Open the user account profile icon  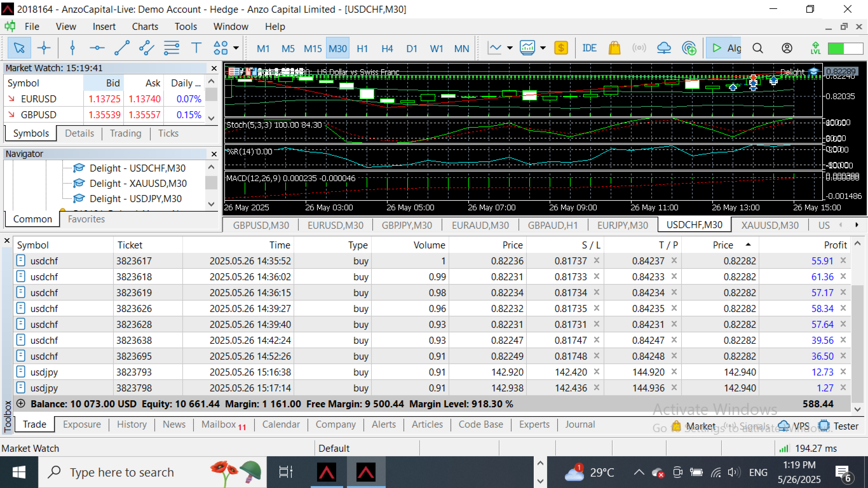(x=787, y=48)
